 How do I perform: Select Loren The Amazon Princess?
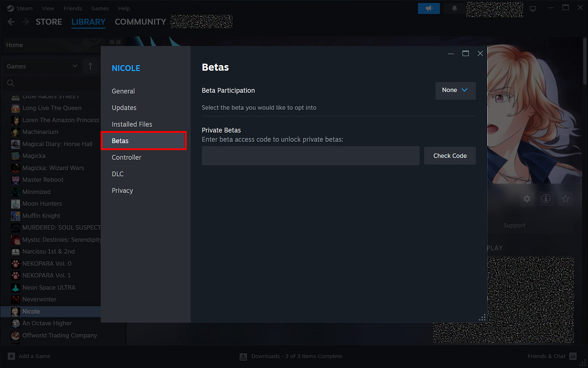[61, 120]
